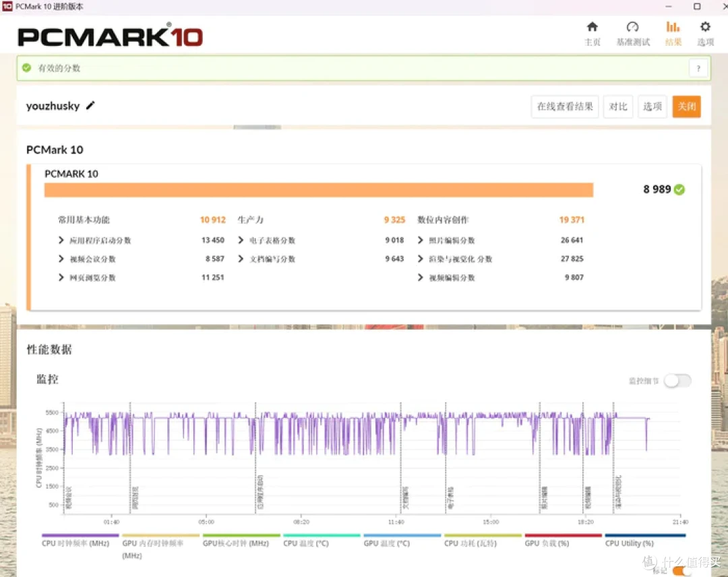Click the 26 641 photo editing value

572,240
